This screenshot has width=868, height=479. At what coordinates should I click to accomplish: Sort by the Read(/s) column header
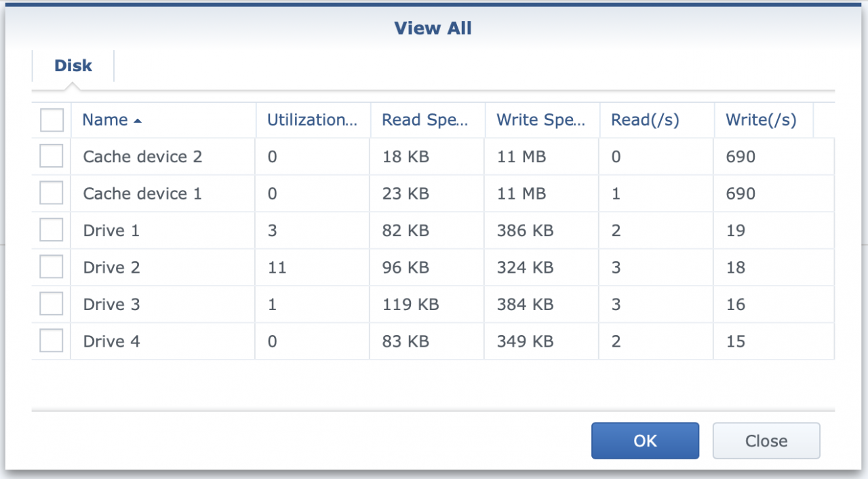pos(643,119)
